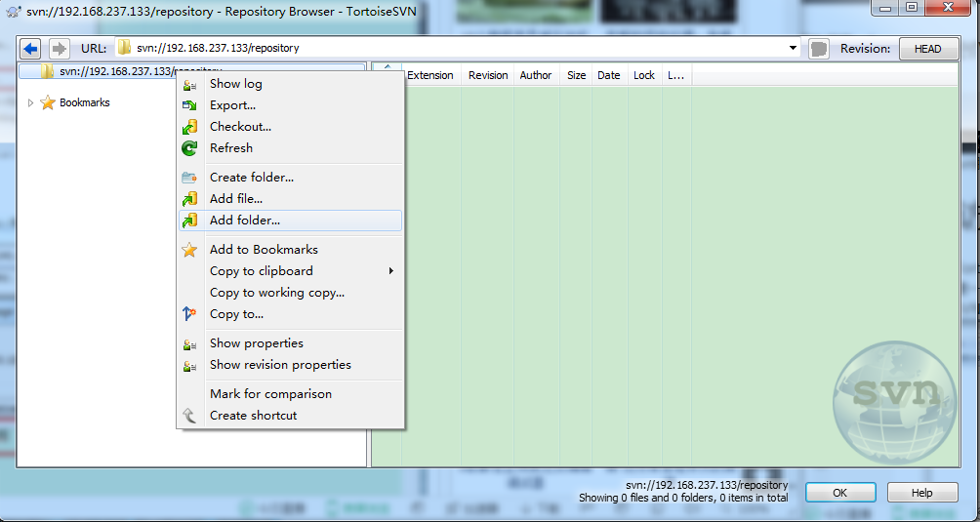Choose Show log from the context menu
The width and height of the screenshot is (980, 522).
click(291, 84)
